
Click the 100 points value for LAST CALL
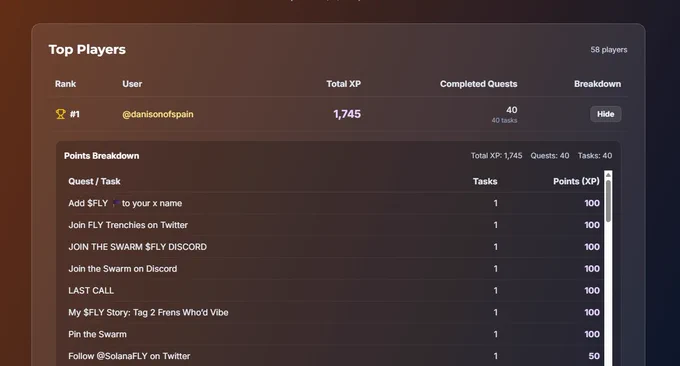click(x=592, y=291)
